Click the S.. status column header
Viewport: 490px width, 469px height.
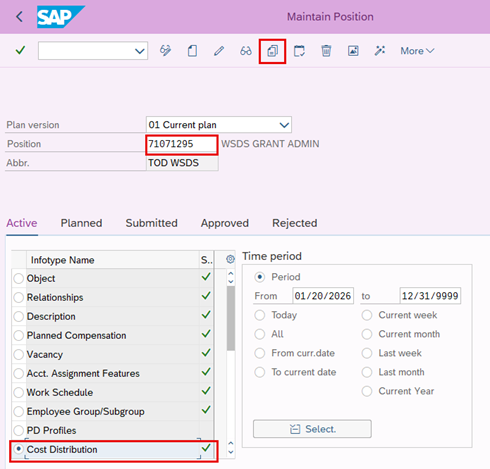pos(207,260)
